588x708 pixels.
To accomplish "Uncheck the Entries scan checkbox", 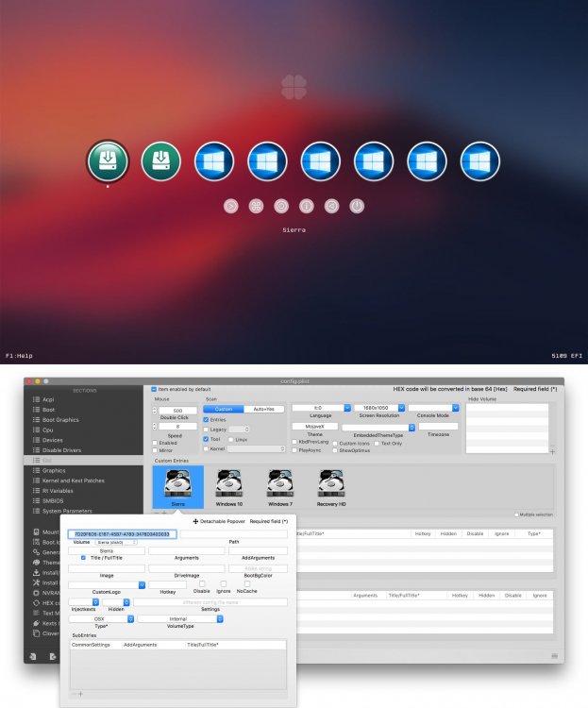I will pyautogui.click(x=206, y=420).
